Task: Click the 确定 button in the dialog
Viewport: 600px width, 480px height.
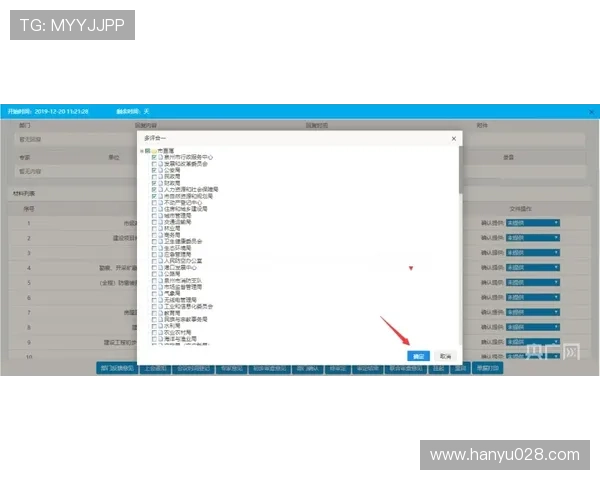Action: tap(419, 356)
